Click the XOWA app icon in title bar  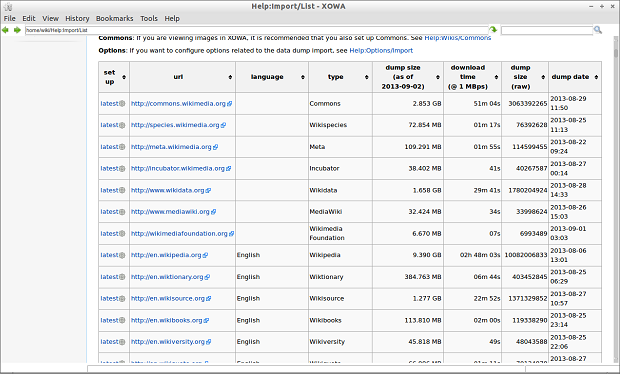click(8, 7)
